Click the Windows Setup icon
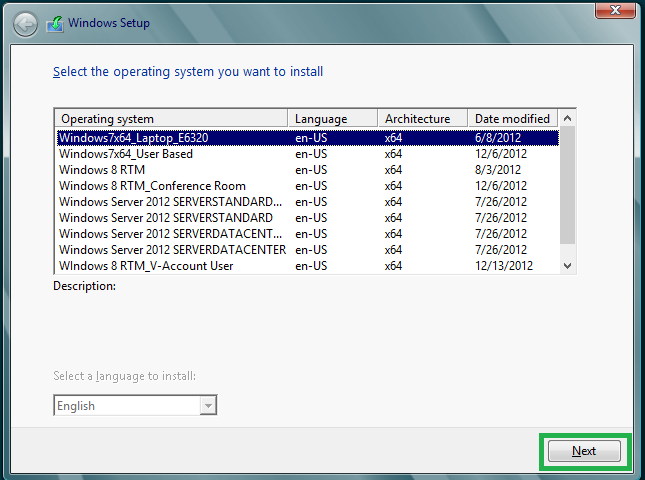 [55, 24]
